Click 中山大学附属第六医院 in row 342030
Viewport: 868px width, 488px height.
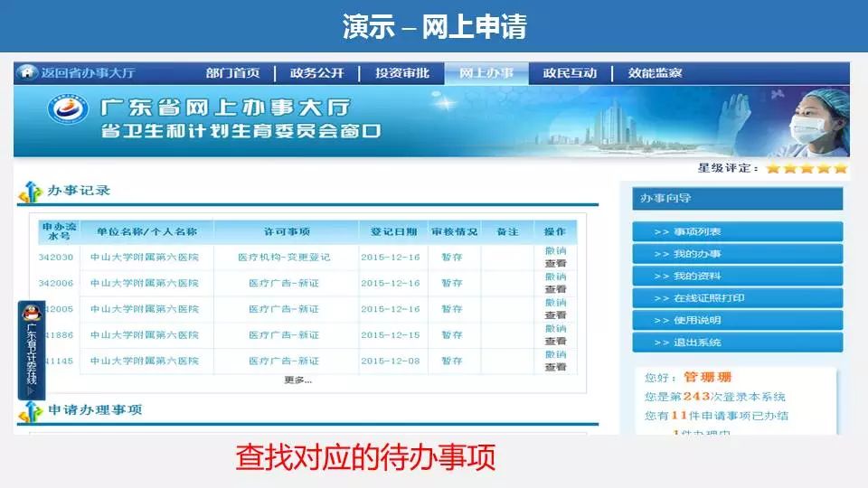pyautogui.click(x=145, y=258)
